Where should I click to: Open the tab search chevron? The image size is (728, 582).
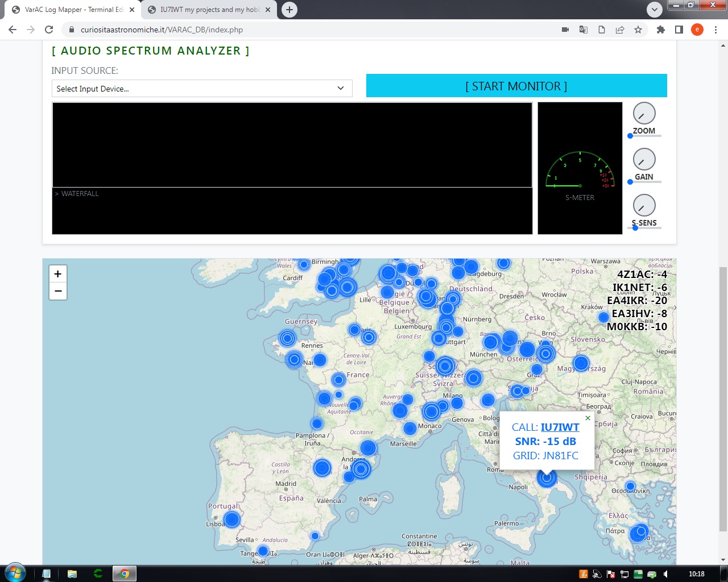click(x=655, y=10)
